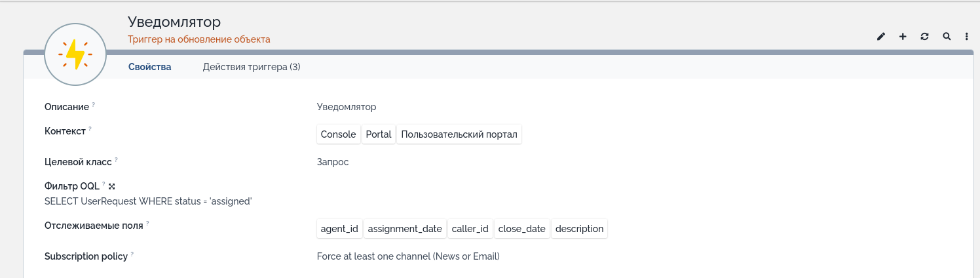Select the Console context tag
The height and width of the screenshot is (278, 980).
coord(338,134)
